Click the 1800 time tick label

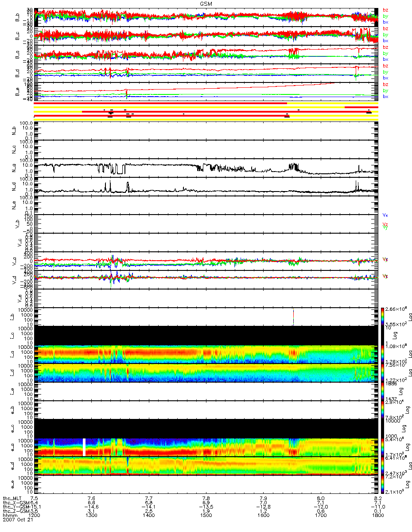click(x=378, y=516)
